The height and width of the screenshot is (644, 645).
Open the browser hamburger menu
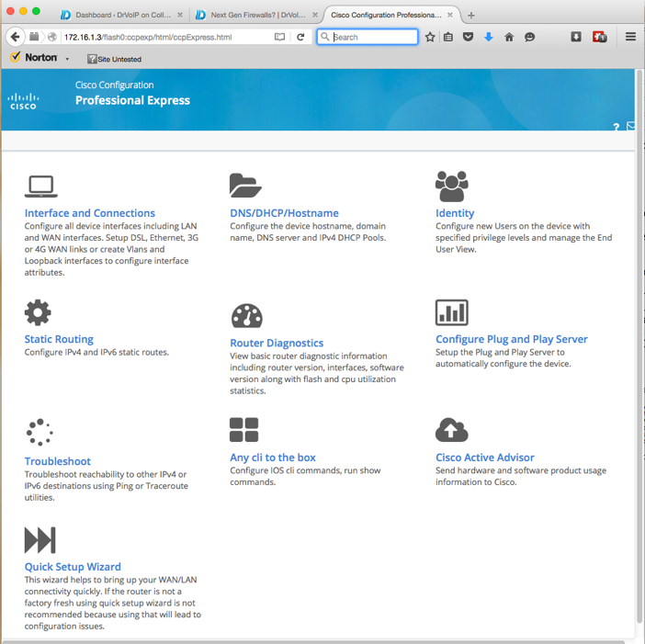coord(630,37)
